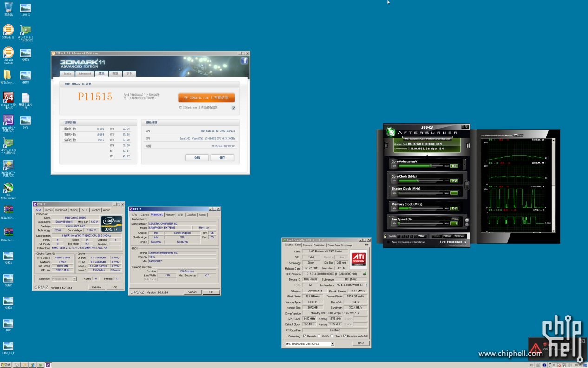Image resolution: width=588 pixels, height=368 pixels.
Task: Open the GPU selection dropdown in GPU-Z
Action: click(309, 344)
